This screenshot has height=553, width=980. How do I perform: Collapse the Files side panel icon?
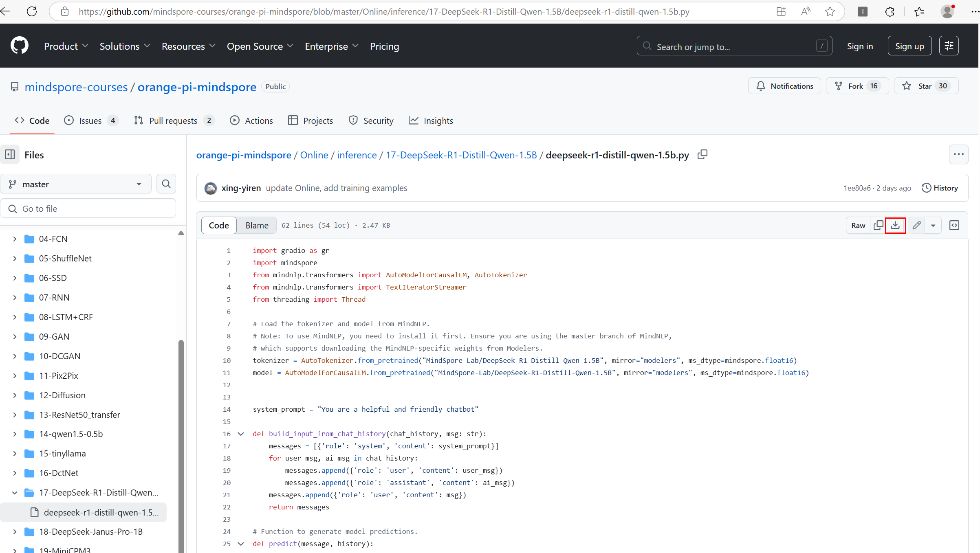pyautogui.click(x=10, y=155)
